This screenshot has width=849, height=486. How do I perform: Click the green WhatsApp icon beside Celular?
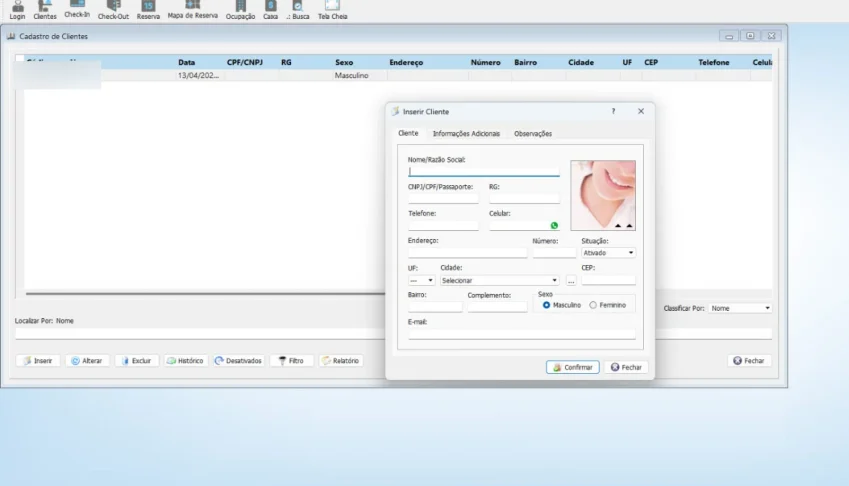554,226
